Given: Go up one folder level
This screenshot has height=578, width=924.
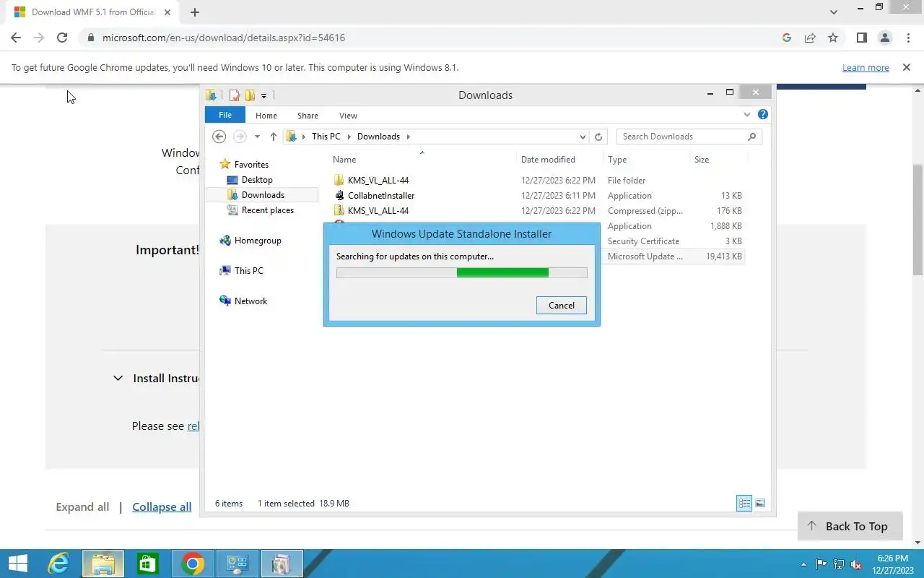Looking at the screenshot, I should 274,137.
